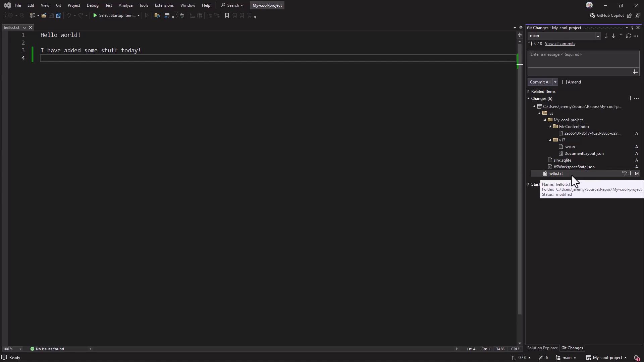Stage hello.txt with the plus icon
Image resolution: width=644 pixels, height=362 pixels.
pyautogui.click(x=630, y=173)
